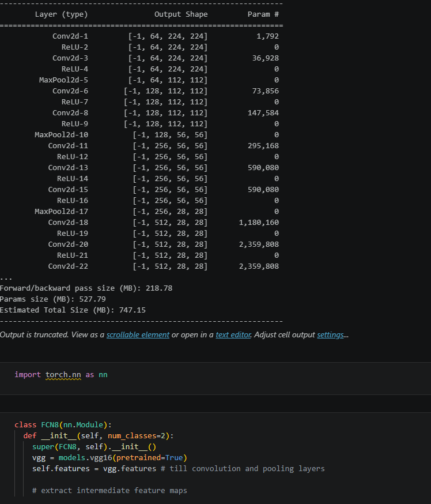This screenshot has width=431, height=504.
Task: Select the Conv2d-1 row label
Action: 70,36
